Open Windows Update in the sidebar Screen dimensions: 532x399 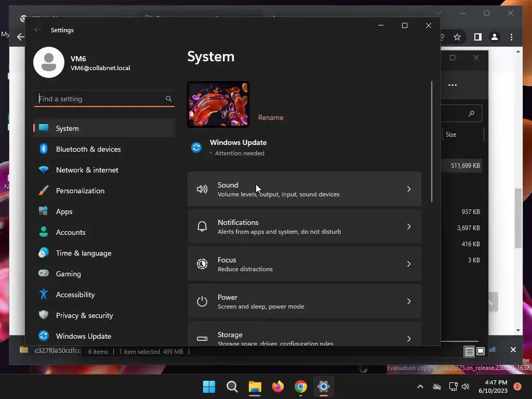pos(104,336)
